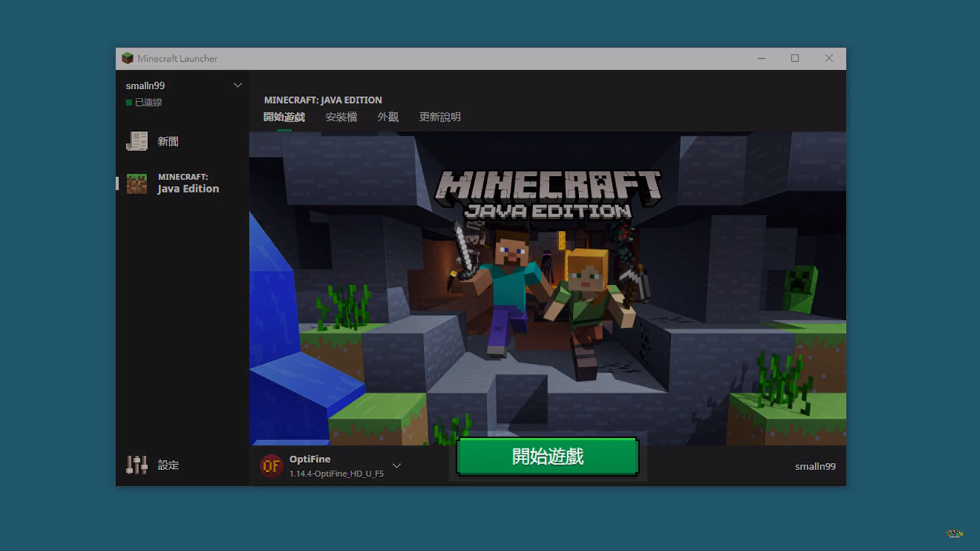
Task: Open 設定 settings sliders icon
Action: point(137,465)
